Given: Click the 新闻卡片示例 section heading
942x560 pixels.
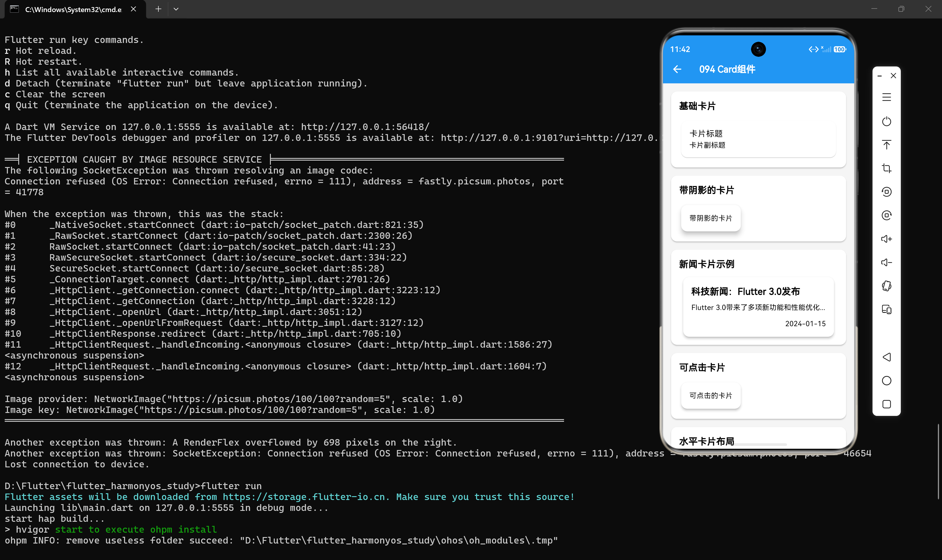Looking at the screenshot, I should [x=706, y=264].
